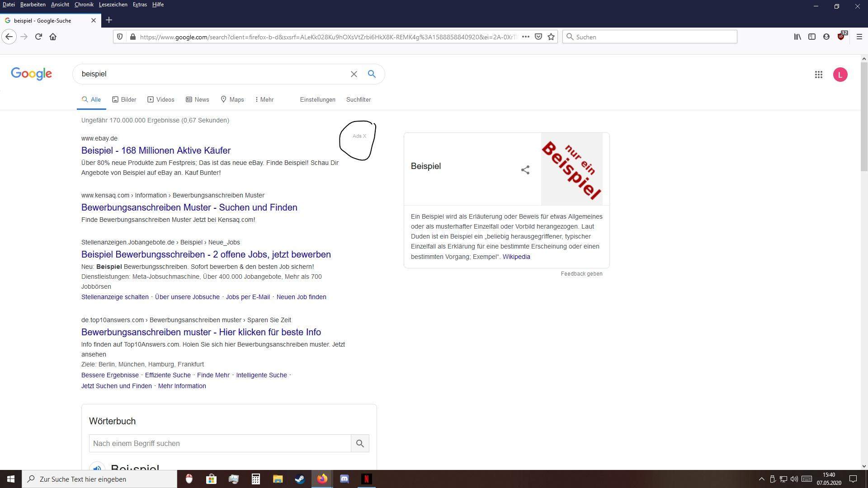868x488 pixels.
Task: Clear the search query with the X
Action: (x=354, y=74)
